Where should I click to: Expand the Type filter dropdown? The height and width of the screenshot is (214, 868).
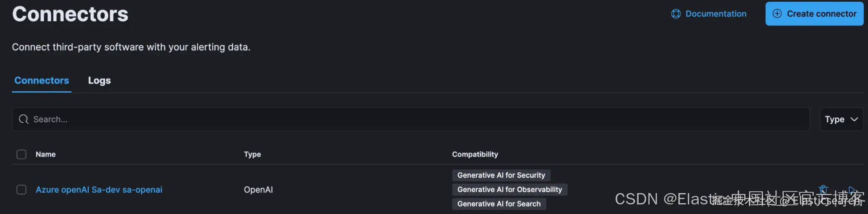coord(841,119)
